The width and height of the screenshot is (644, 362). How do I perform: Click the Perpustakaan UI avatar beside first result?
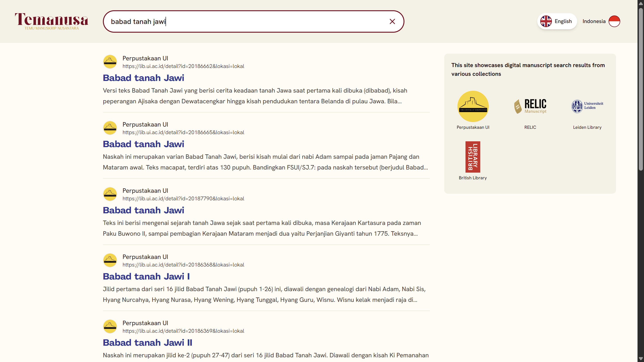110,62
